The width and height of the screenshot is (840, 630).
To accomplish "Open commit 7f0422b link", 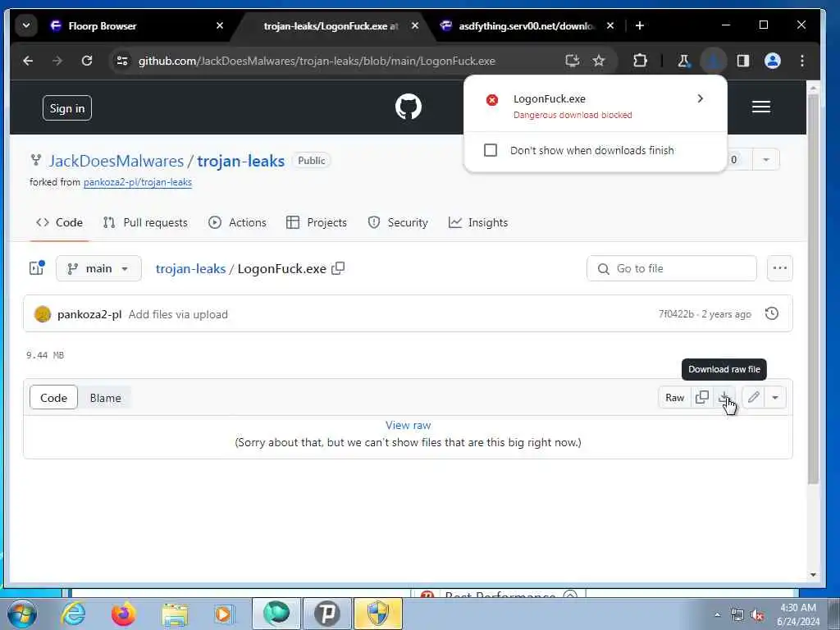I will coord(676,314).
